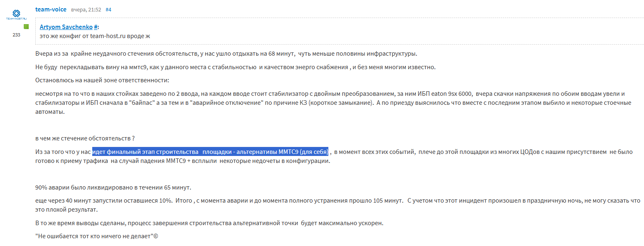
Task: Open quoted author Artyom Savchenko link
Action: (66, 27)
